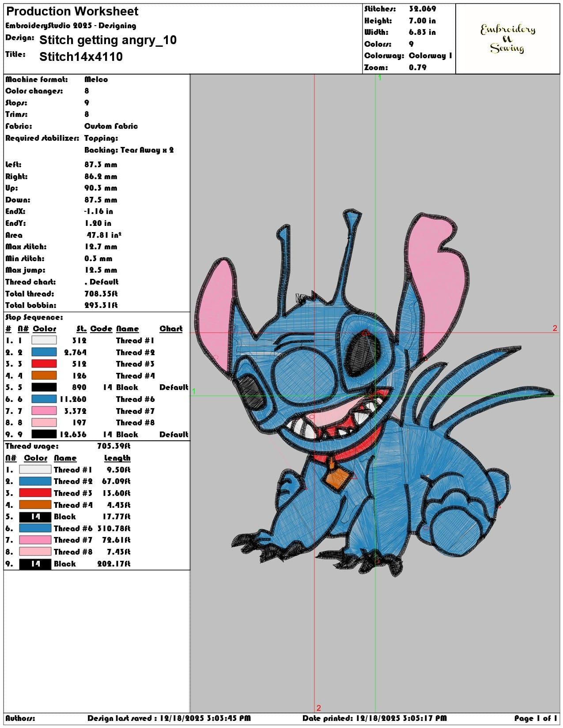The width and height of the screenshot is (563, 728).
Task: Click the 'Thread usage:' total 705.39ft
Action: (x=114, y=446)
